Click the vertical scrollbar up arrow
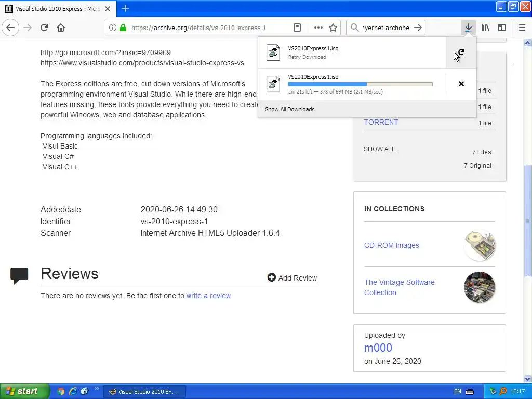This screenshot has height=399, width=532. (528, 43)
